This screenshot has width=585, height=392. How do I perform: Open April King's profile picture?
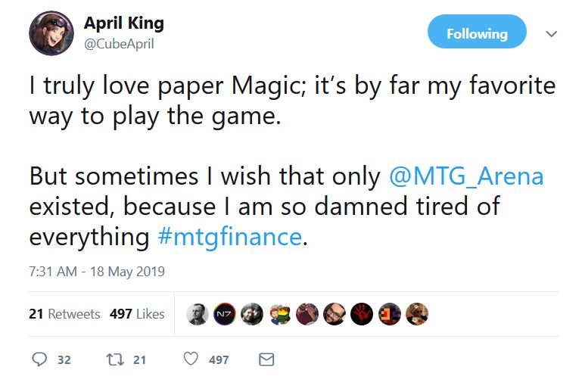tap(51, 34)
